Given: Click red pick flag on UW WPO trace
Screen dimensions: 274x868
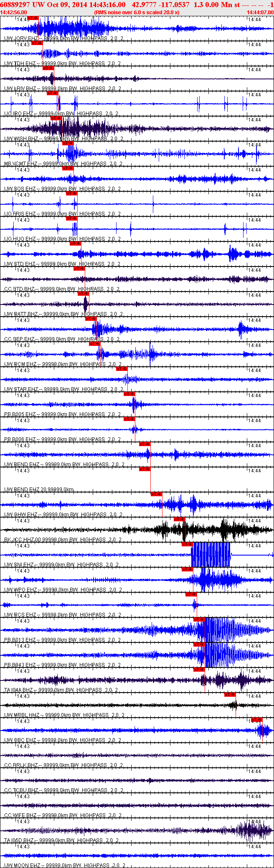Looking at the screenshot, I should click(187, 569).
